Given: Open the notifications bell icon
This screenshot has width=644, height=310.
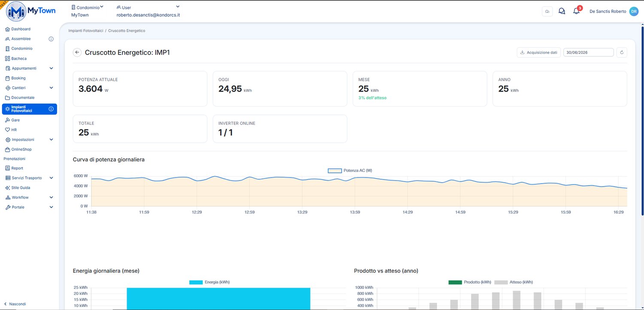Looking at the screenshot, I should click(x=576, y=12).
